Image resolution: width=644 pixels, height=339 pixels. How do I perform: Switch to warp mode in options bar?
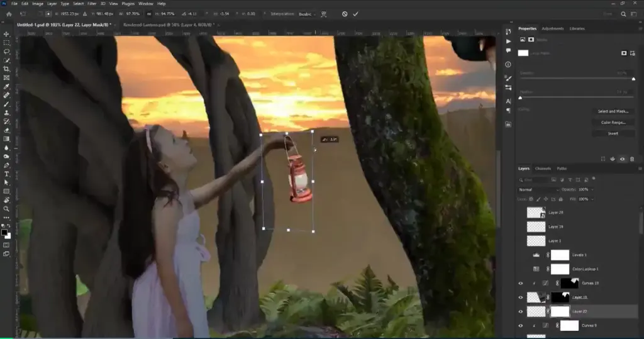coord(324,14)
